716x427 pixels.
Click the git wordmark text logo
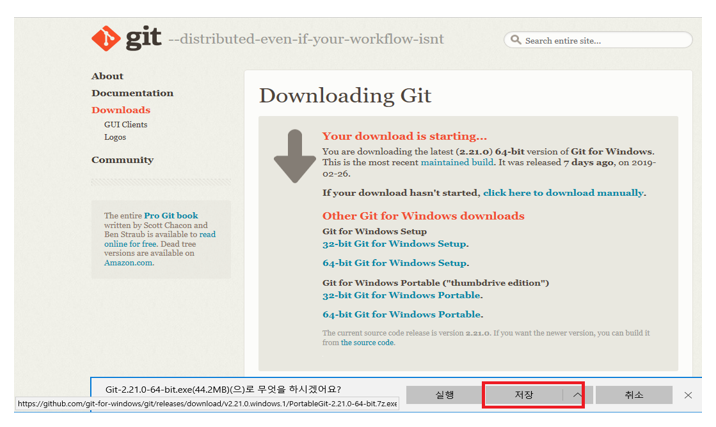click(143, 38)
